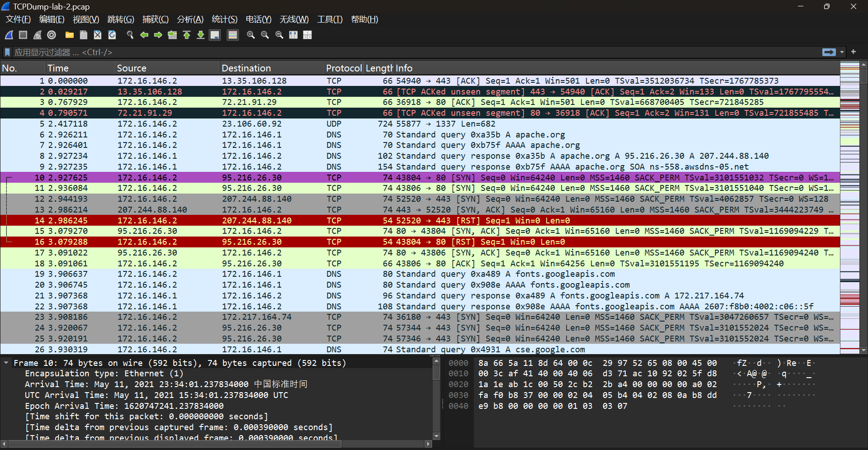This screenshot has width=868, height=450.
Task: Open the 编辑(E) menu
Action: click(x=52, y=19)
